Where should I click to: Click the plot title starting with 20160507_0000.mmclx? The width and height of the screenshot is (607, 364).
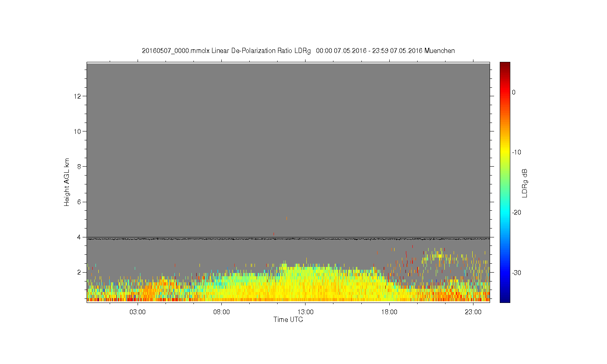298,51
